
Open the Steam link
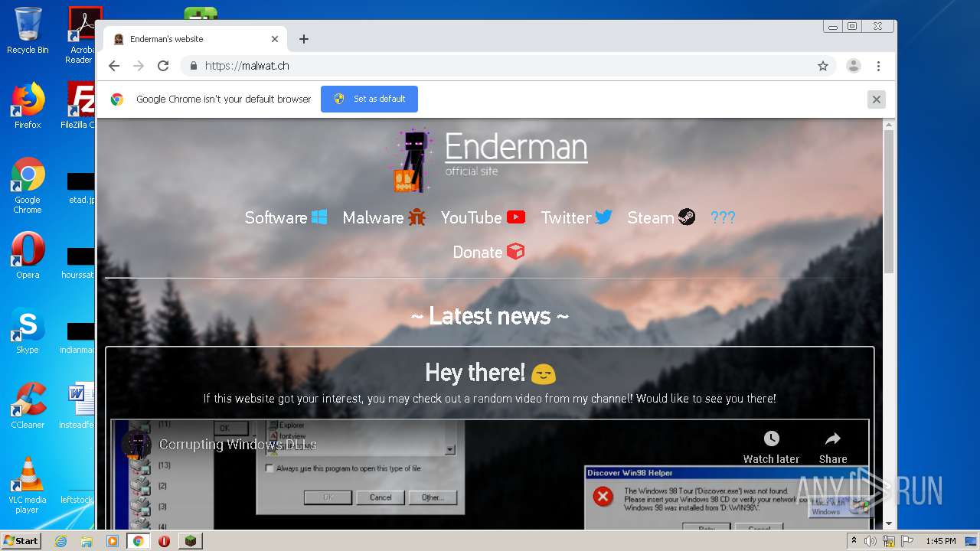click(651, 217)
